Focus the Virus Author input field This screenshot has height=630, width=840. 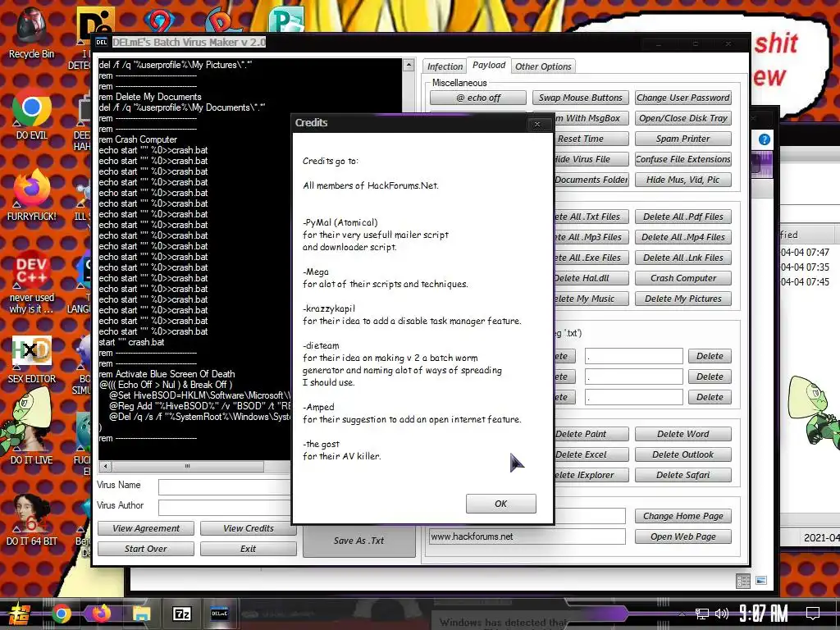(225, 507)
